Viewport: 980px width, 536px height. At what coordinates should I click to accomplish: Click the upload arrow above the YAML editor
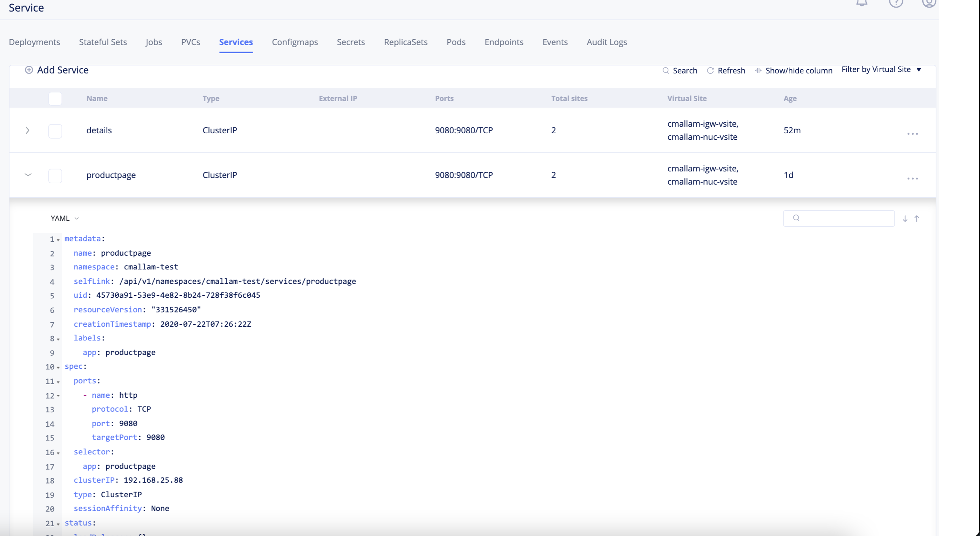pyautogui.click(x=917, y=218)
